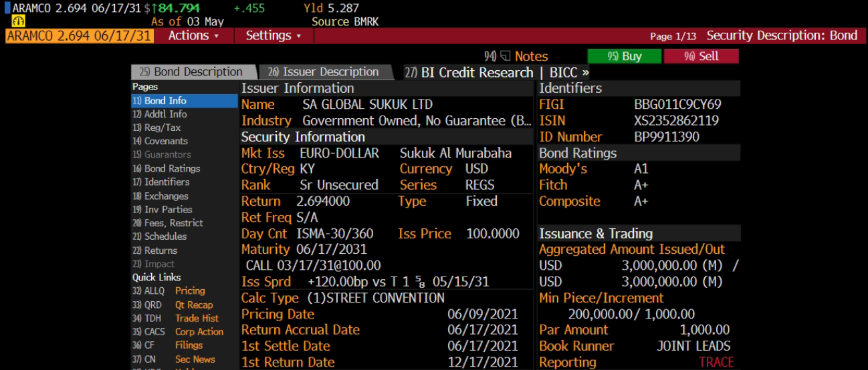Click Calc Type STREET CONVENTION
868x370 pixels.
coord(375,298)
